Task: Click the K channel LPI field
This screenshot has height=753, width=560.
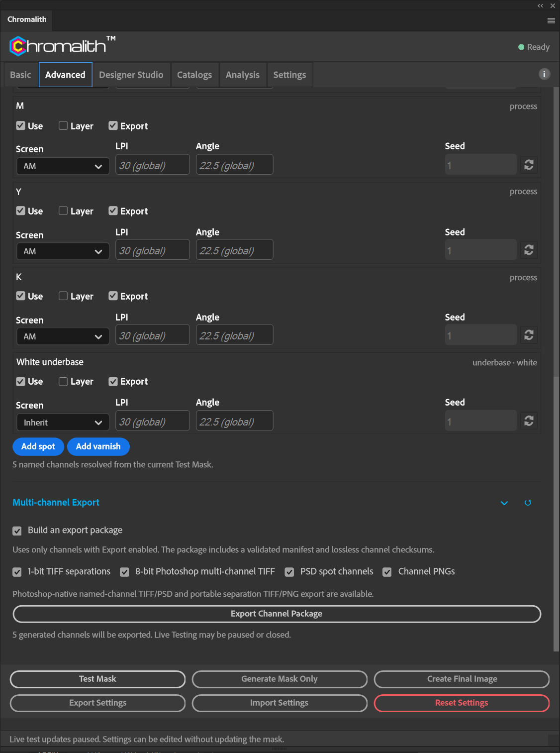Action: [153, 335]
